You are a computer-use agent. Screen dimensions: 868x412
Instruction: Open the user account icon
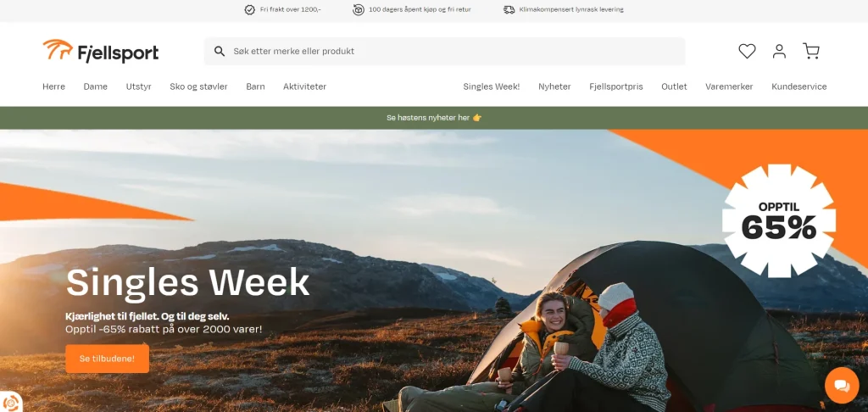pos(780,52)
